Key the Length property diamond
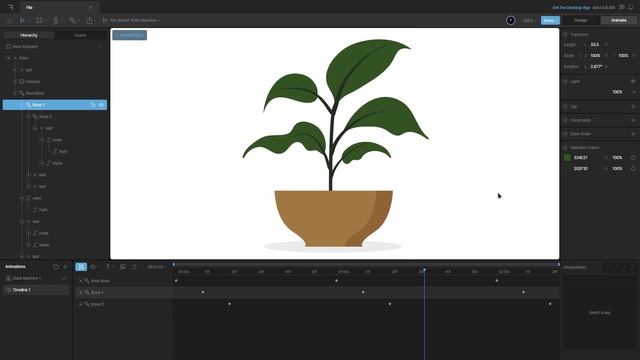The width and height of the screenshot is (640, 360). coord(606,44)
